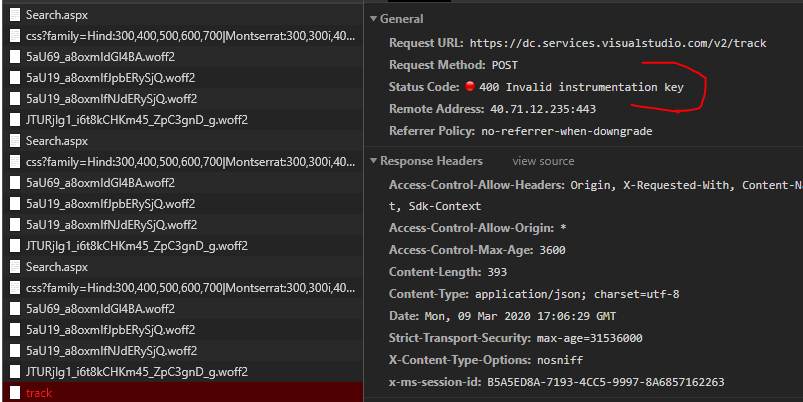
Task: Select the Request URL value dc.services.visualstudio.com
Action: 618,44
